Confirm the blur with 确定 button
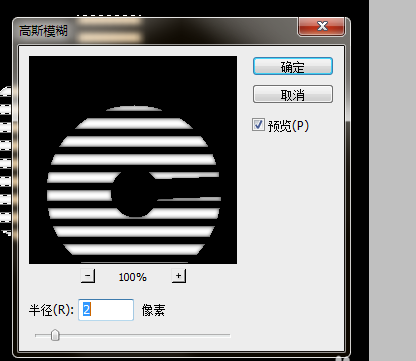Image resolution: width=416 pixels, height=361 pixels. coord(293,66)
